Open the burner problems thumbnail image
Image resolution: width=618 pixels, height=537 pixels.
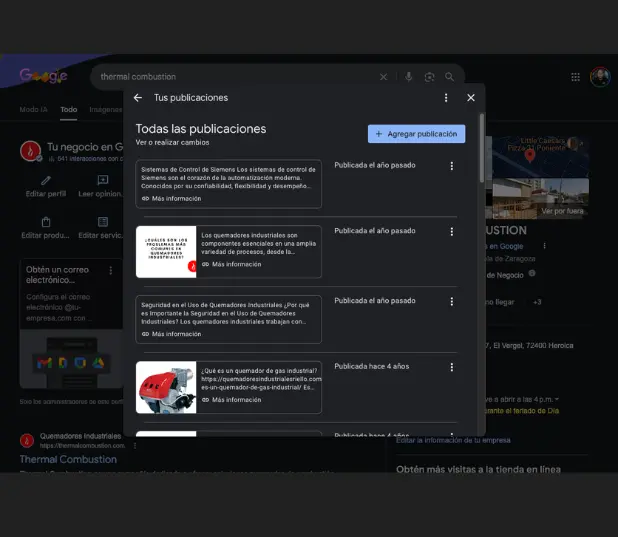click(166, 252)
